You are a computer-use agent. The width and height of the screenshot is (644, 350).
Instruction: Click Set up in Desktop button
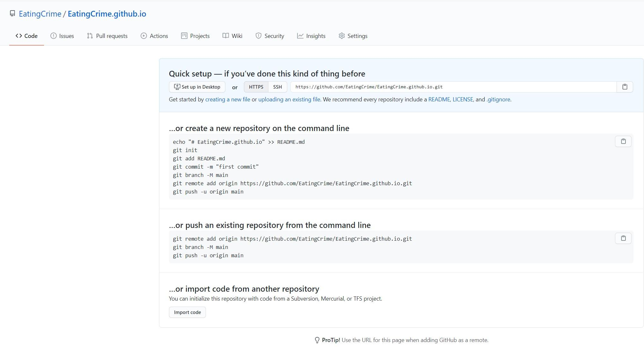coord(197,87)
